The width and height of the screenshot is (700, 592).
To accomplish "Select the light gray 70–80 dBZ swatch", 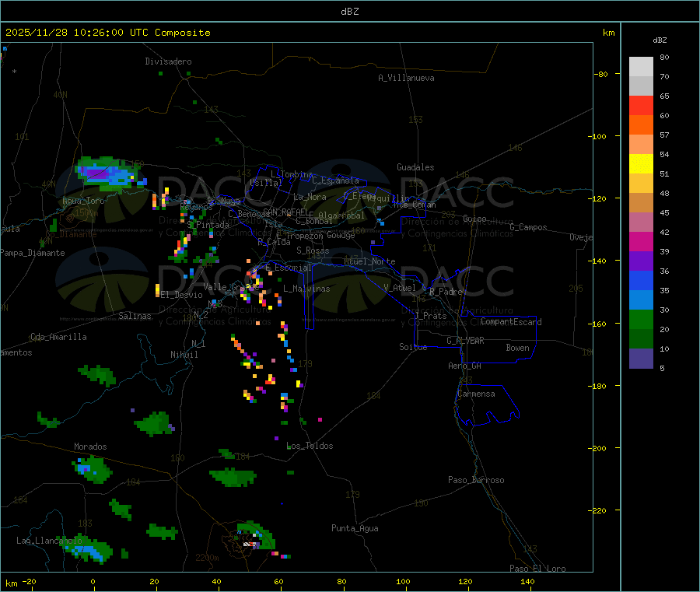I will pyautogui.click(x=641, y=66).
